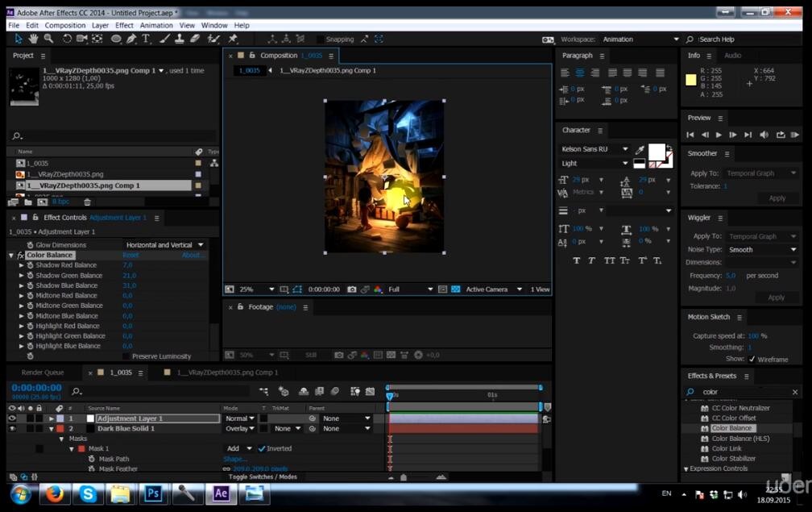Image resolution: width=812 pixels, height=512 pixels.
Task: Select the Rotation tool
Action: click(67, 39)
